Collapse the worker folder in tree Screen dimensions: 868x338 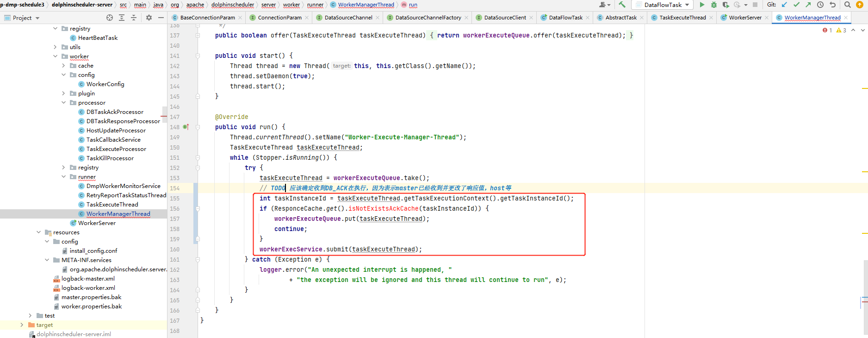pos(56,56)
